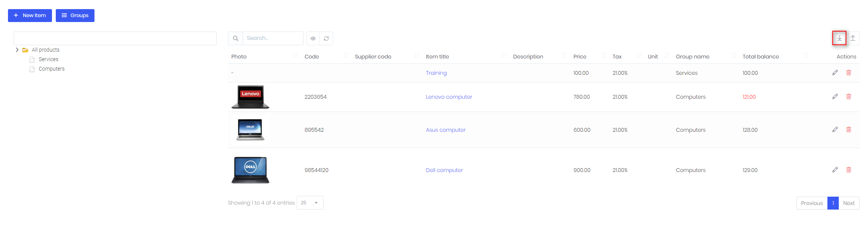The height and width of the screenshot is (235, 868).
Task: Open the entries-per-page dropdown
Action: click(x=310, y=203)
